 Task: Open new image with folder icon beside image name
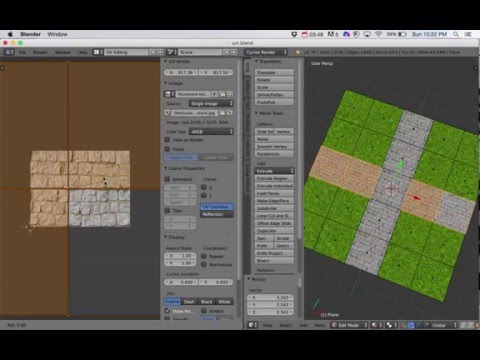pos(222,94)
